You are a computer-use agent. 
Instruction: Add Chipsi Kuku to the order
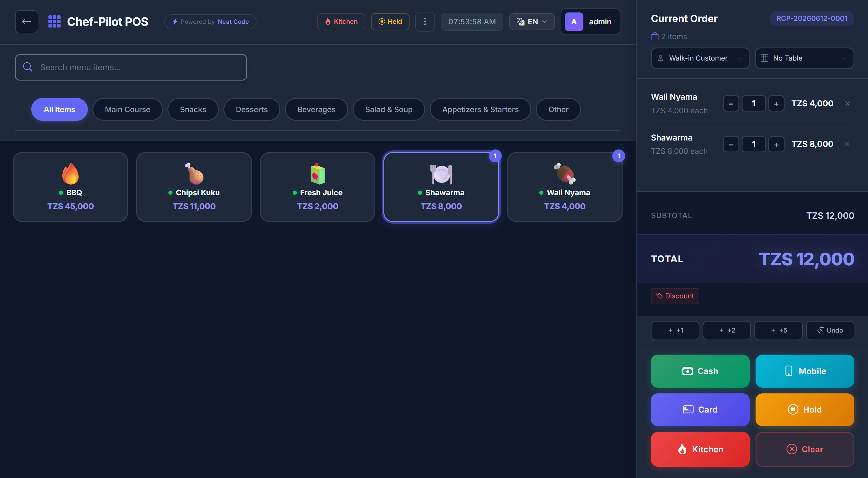click(x=194, y=187)
